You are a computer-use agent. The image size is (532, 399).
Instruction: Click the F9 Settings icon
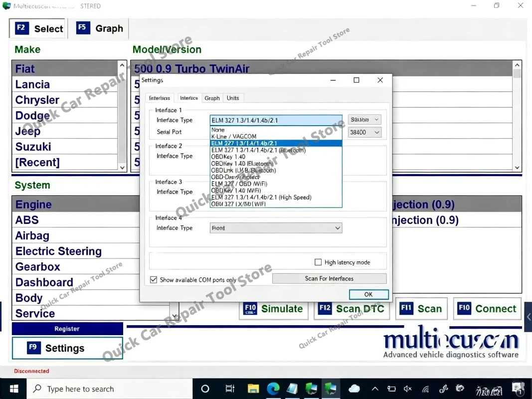[x=33, y=348]
